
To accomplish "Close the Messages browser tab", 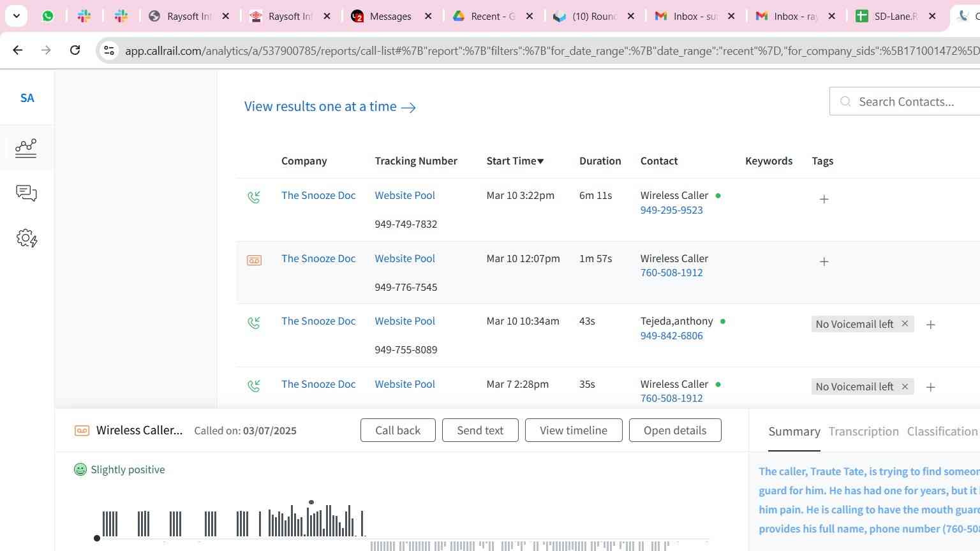I will (x=428, y=16).
